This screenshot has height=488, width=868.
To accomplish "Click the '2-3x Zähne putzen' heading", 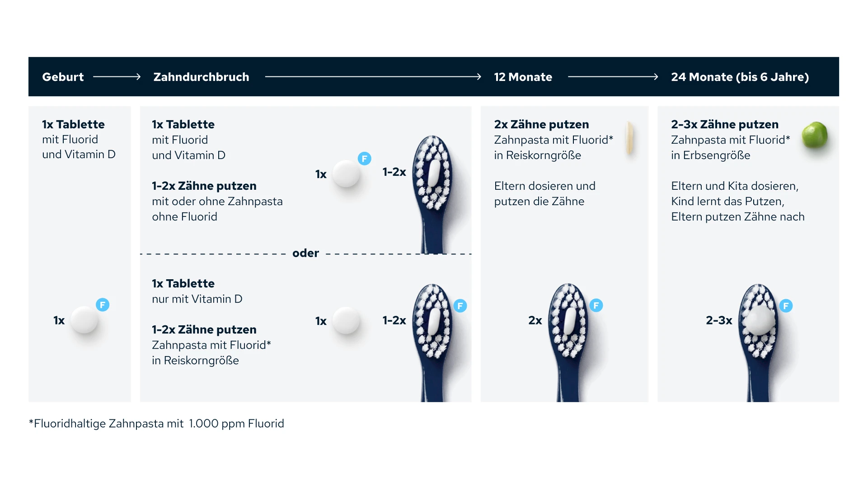I will pyautogui.click(x=724, y=124).
